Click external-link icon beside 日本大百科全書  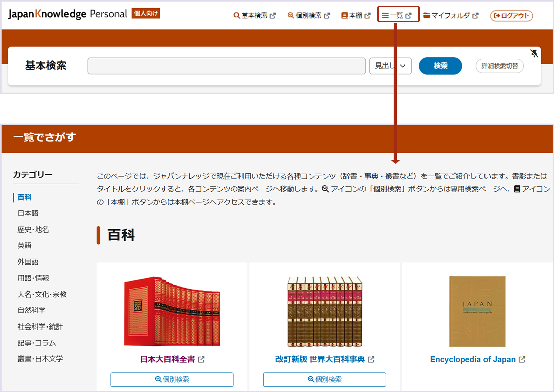point(201,359)
